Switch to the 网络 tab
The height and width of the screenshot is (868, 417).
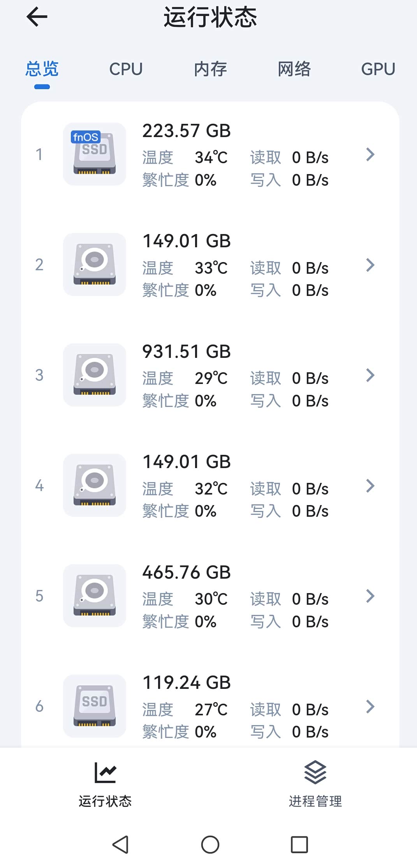[294, 69]
